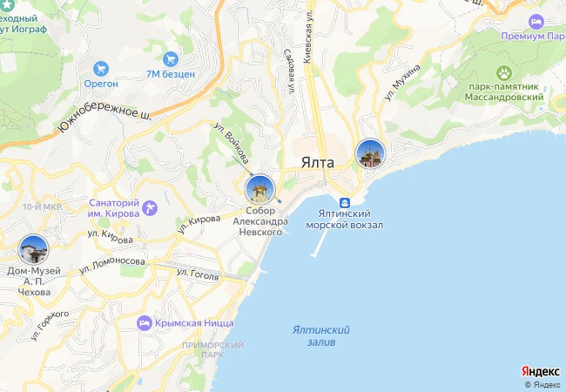This screenshot has height=392, width=566.
Task: Select the star icon near Иограф
Action: coord(7,4)
